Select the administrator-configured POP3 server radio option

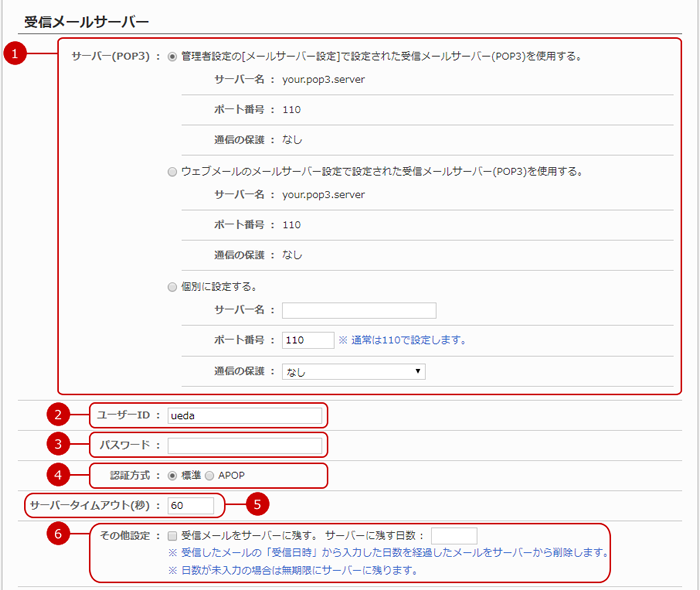point(172,57)
